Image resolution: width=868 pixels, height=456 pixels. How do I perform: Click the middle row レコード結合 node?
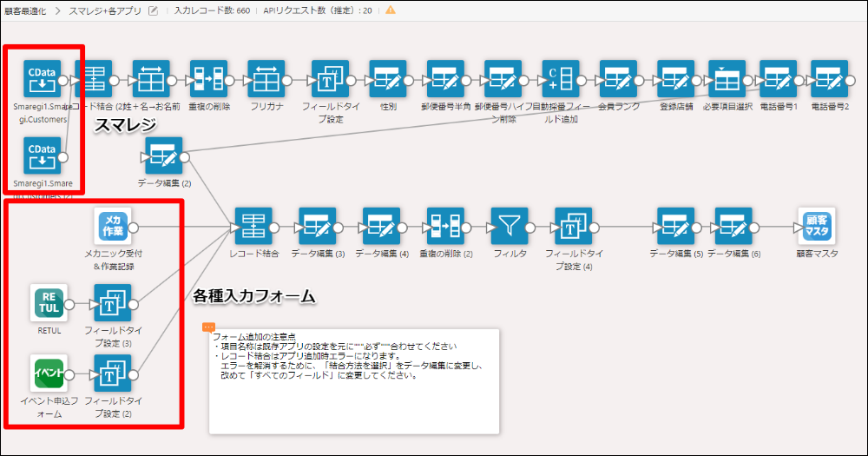253,226
